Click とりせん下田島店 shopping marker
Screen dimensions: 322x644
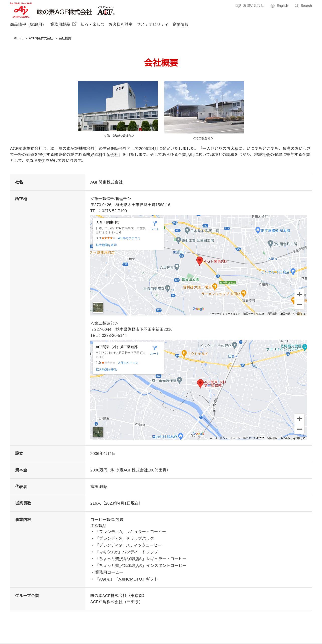[x=293, y=271]
